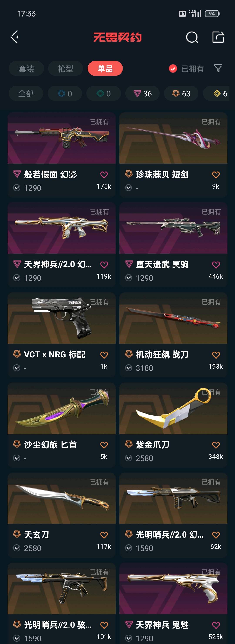Switch to the 套装 tab
This screenshot has height=644, width=235.
point(26,68)
